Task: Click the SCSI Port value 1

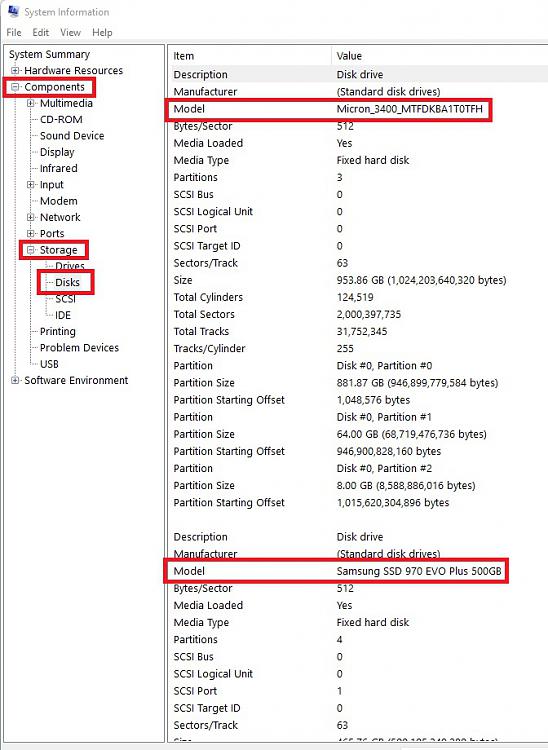Action: tap(340, 691)
